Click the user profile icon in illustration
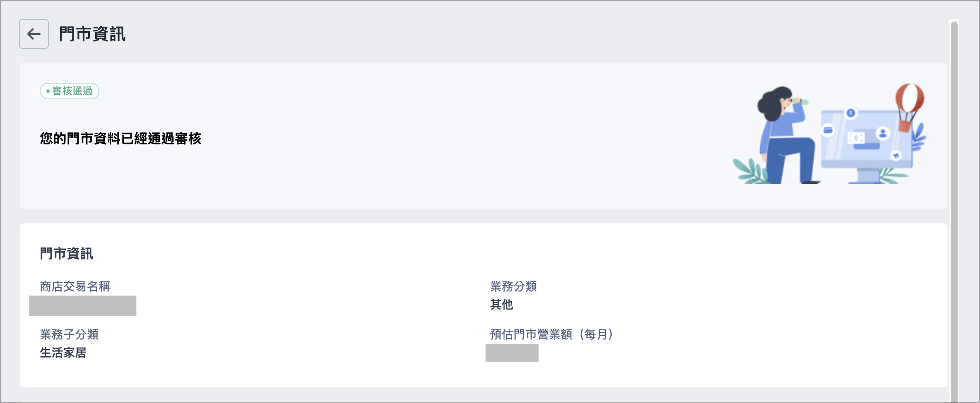Screen dimensions: 980x403 point(883,133)
